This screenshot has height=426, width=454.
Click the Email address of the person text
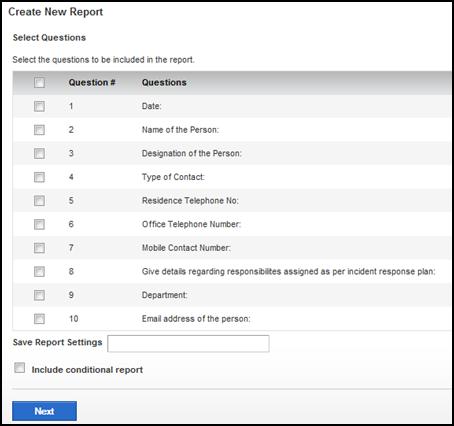(196, 319)
